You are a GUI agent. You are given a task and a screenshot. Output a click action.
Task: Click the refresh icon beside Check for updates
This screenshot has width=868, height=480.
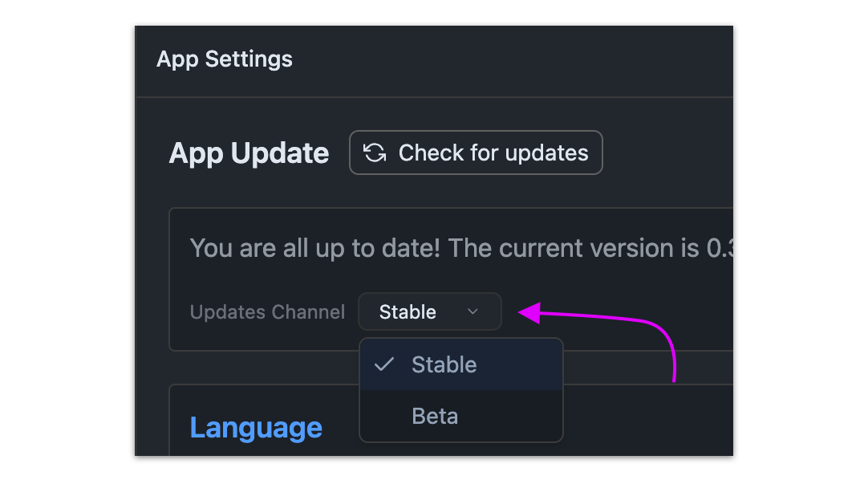coord(375,153)
